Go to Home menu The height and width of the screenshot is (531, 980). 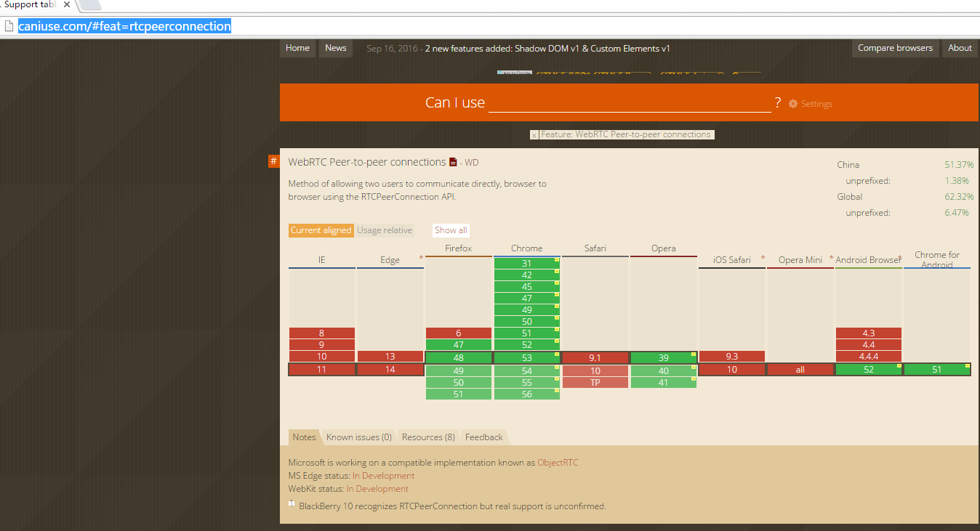[297, 48]
